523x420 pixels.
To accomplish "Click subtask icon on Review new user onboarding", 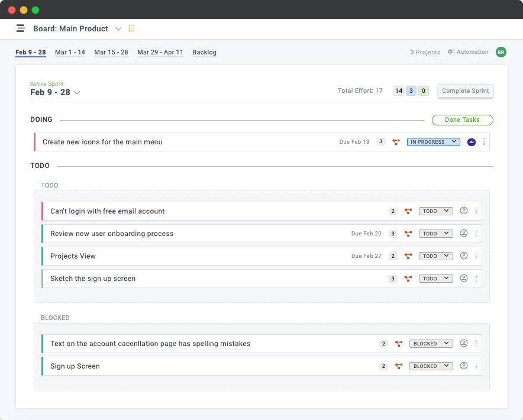I will tap(408, 234).
